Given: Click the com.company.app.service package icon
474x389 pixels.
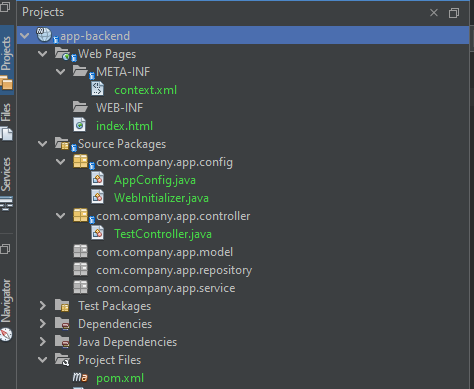Looking at the screenshot, I should (x=80, y=287).
